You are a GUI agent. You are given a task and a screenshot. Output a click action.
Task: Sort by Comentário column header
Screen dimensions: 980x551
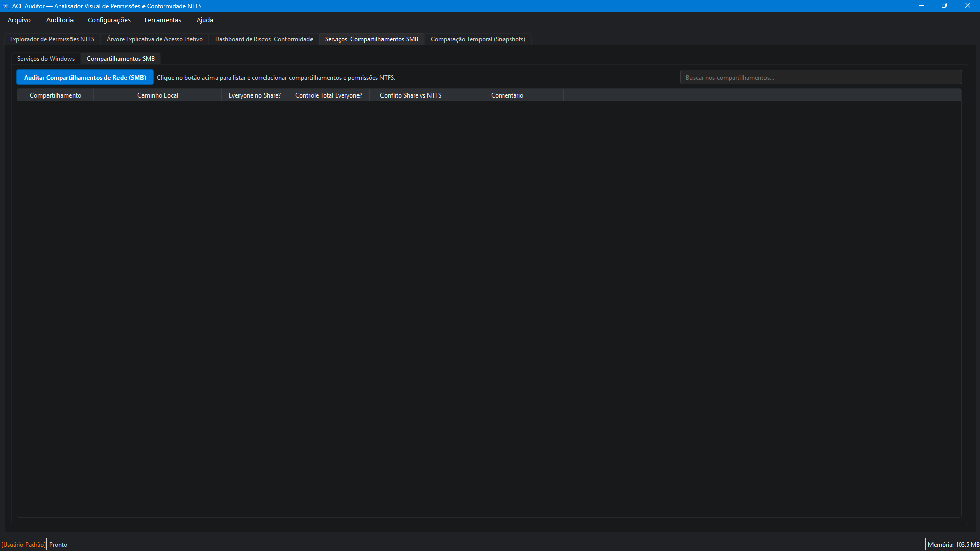pyautogui.click(x=507, y=95)
